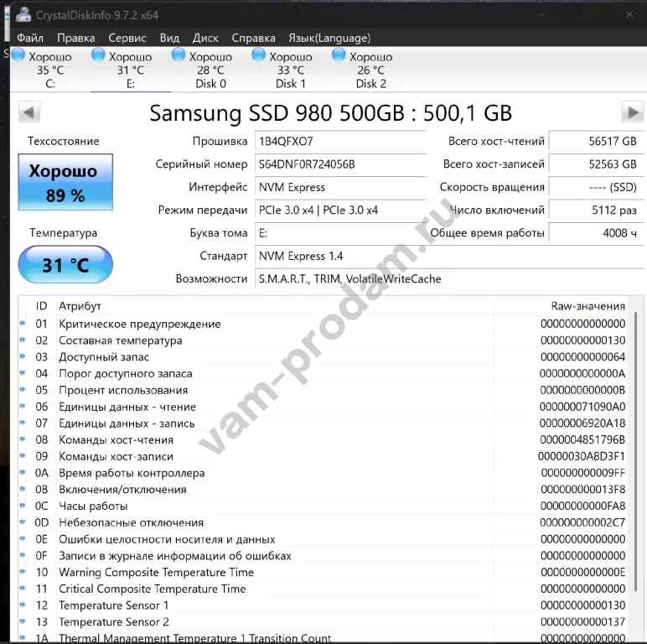Click raw value 000000071090A0
The height and width of the screenshot is (644, 647).
582,407
